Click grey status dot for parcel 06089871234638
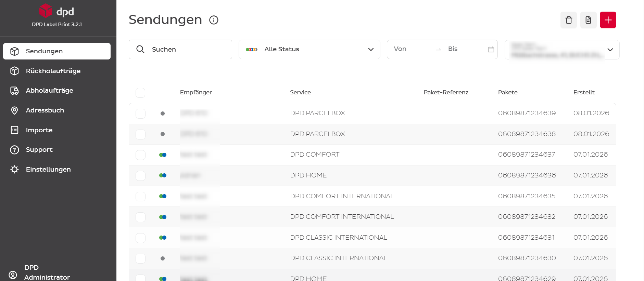644x281 pixels. click(163, 134)
